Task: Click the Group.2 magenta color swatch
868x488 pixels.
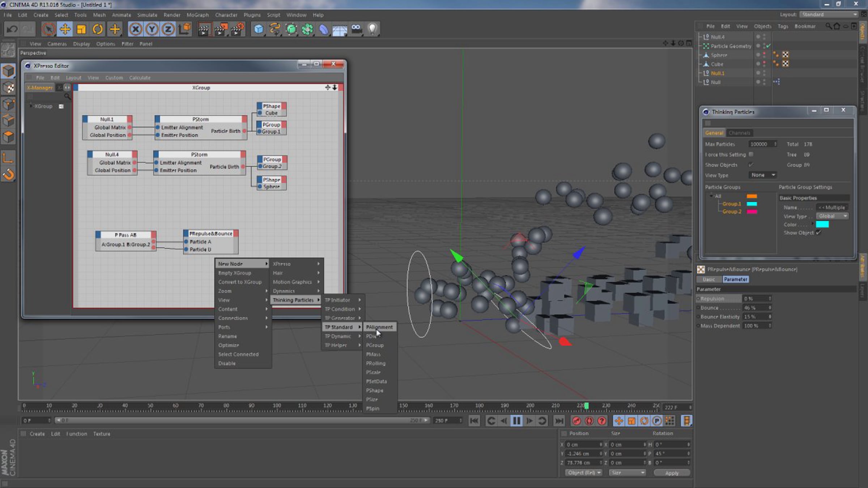Action: (752, 211)
